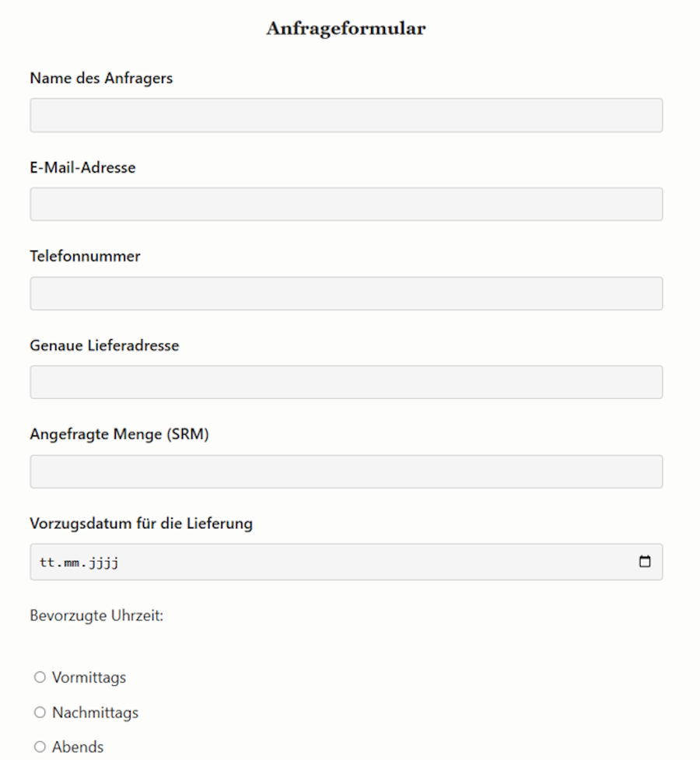Click the 'Angefragte Menge (SRM)' label
Screen dimensions: 700x760
[119, 434]
